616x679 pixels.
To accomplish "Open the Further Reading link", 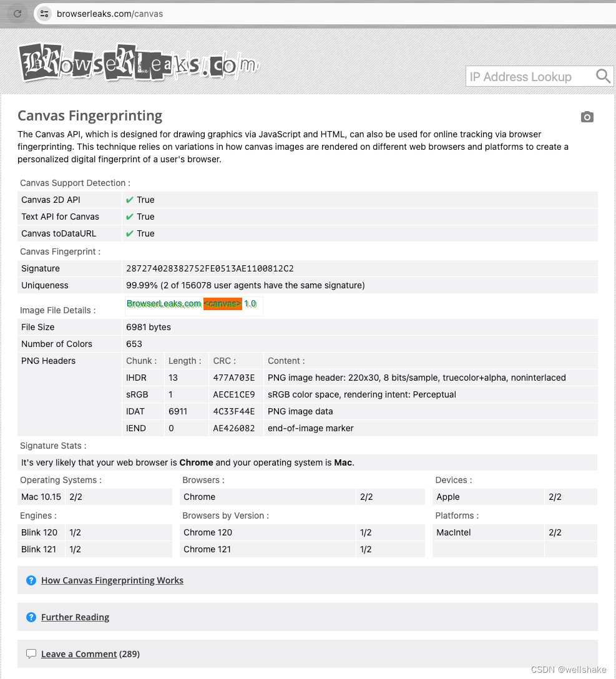I will pos(75,617).
